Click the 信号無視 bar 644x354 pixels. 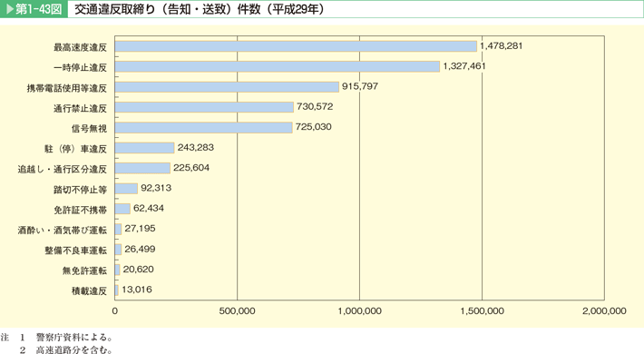pyautogui.click(x=203, y=127)
